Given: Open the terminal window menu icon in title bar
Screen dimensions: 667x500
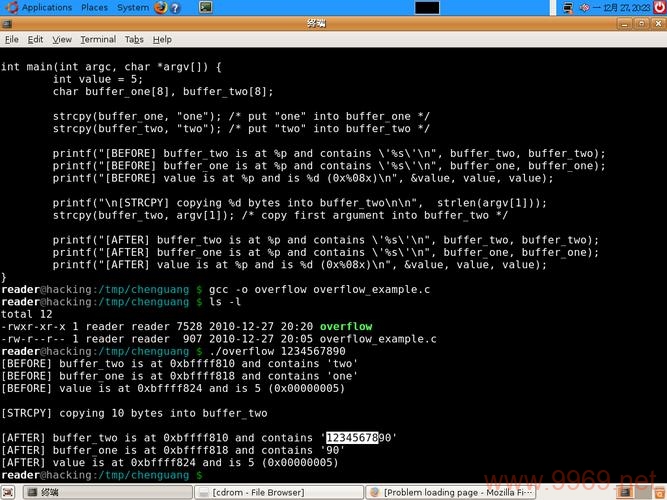Looking at the screenshot, I should click(7, 23).
